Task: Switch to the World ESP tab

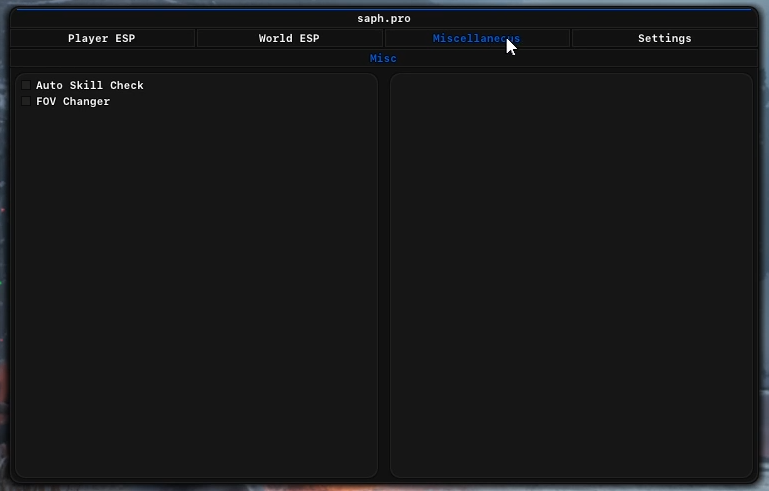Action: click(289, 38)
